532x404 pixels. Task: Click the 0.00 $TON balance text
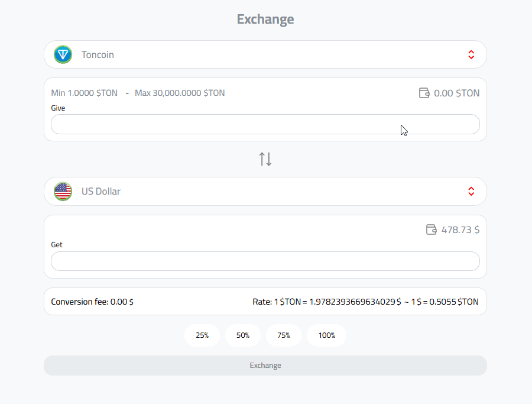coord(457,93)
